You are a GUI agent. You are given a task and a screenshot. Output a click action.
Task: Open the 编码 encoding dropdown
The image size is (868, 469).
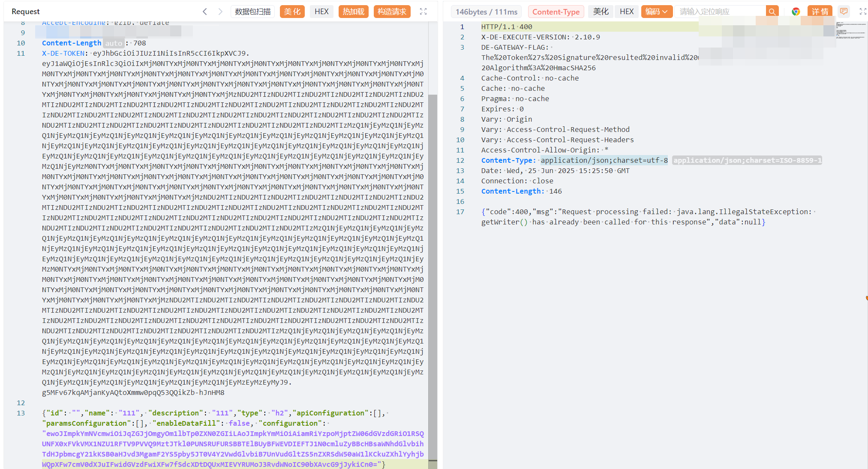(x=656, y=12)
